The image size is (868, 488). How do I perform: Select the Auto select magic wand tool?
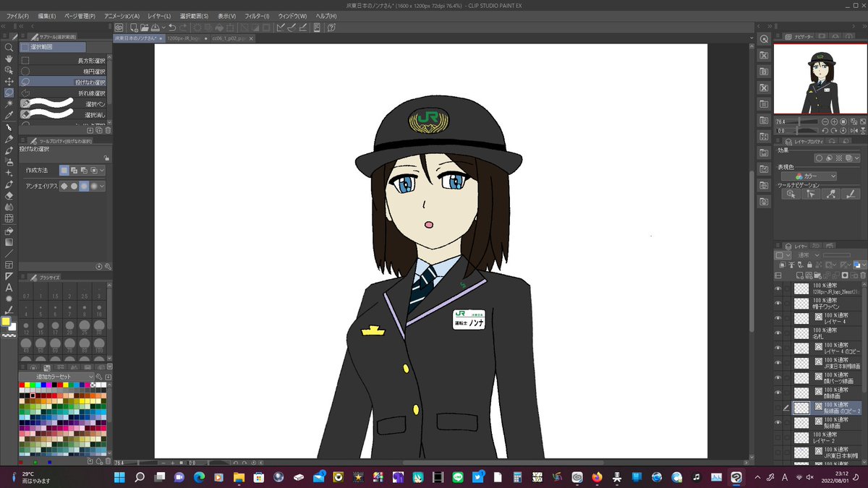point(9,104)
